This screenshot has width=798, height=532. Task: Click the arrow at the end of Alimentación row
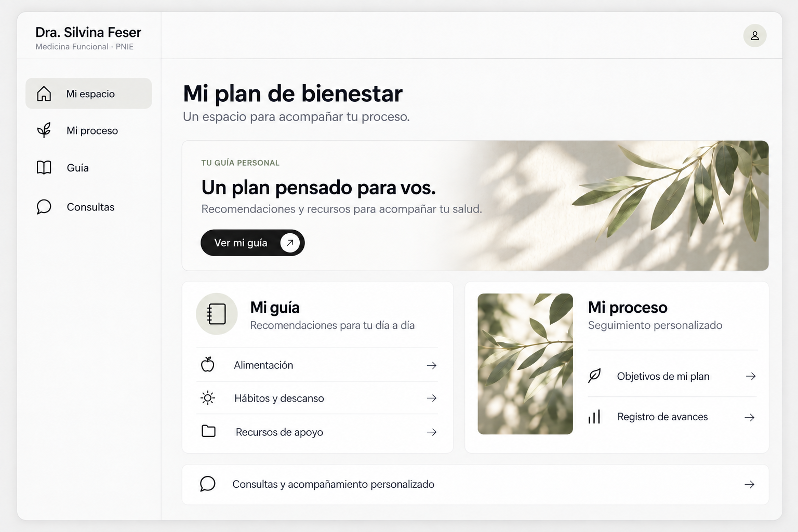pos(432,365)
